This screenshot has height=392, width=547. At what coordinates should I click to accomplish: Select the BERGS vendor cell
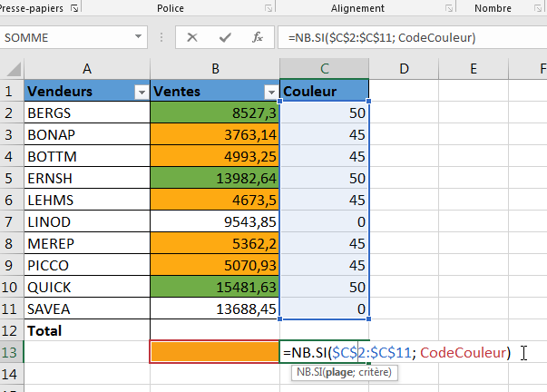(x=86, y=113)
